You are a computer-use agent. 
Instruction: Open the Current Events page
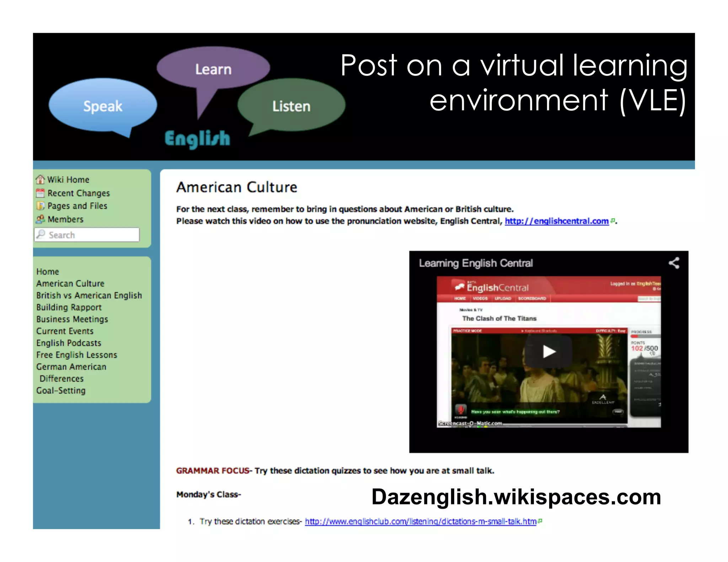click(65, 331)
